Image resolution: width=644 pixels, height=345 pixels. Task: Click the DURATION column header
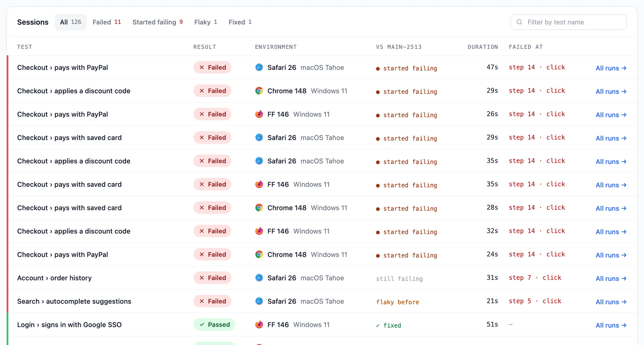(x=483, y=47)
